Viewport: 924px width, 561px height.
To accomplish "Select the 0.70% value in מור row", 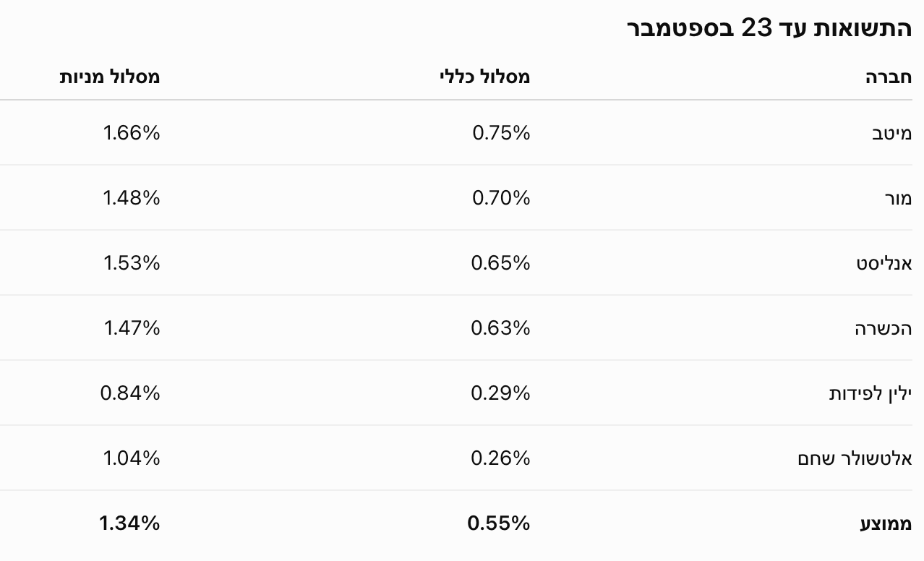I will [x=501, y=198].
